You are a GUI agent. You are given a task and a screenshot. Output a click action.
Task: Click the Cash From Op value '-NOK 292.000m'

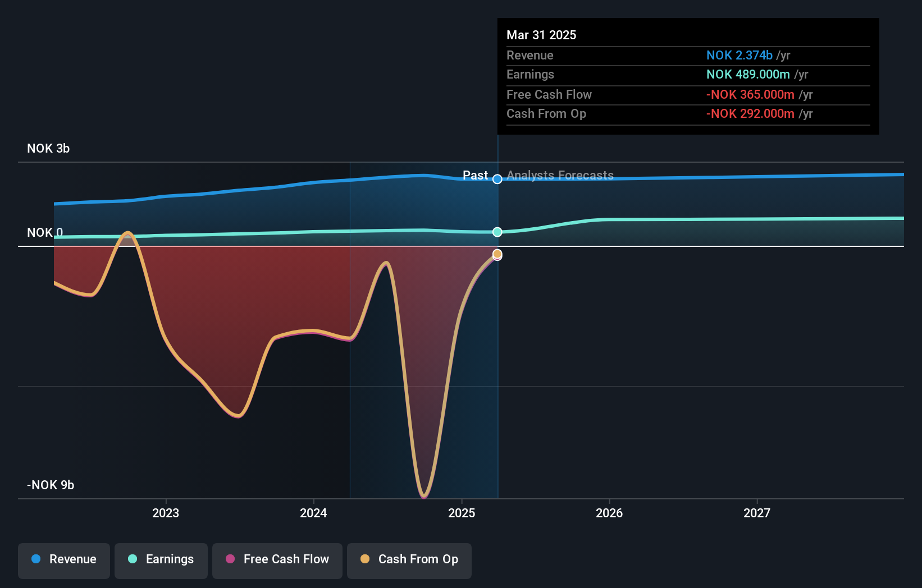click(x=750, y=113)
